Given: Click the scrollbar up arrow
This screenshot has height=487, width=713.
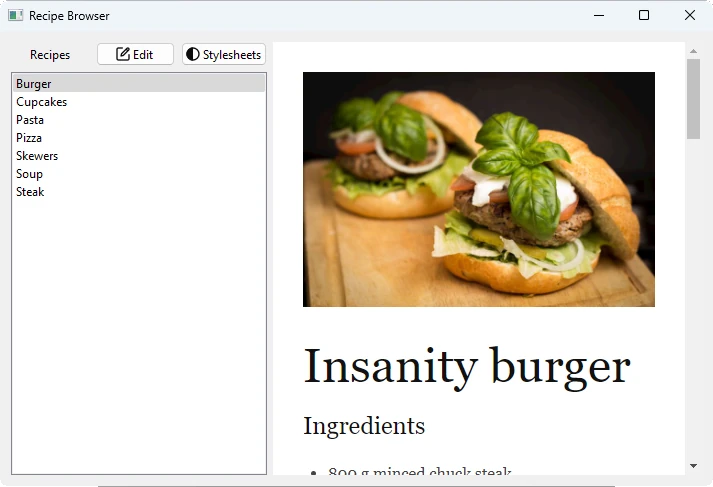Looking at the screenshot, I should coord(693,50).
